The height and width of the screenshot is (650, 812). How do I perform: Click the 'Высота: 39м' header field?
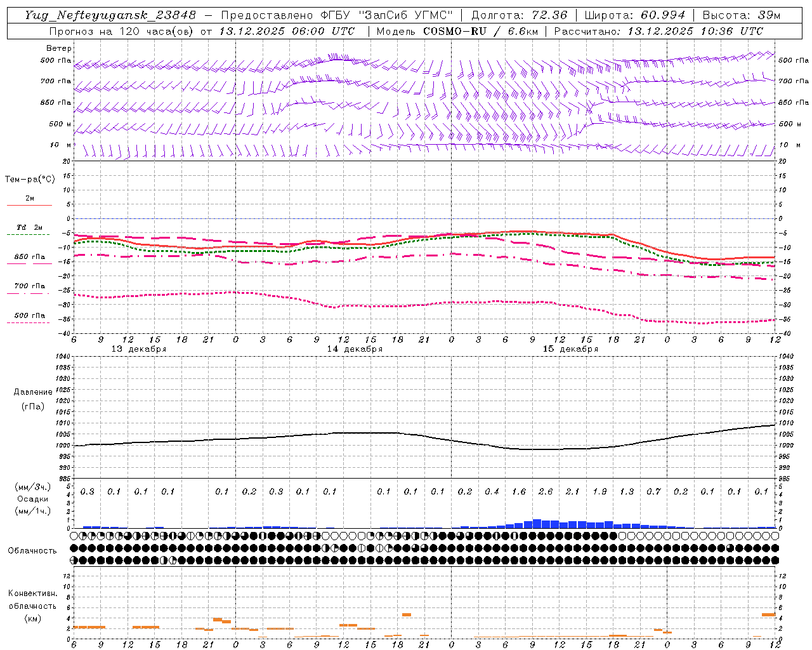[x=742, y=15]
